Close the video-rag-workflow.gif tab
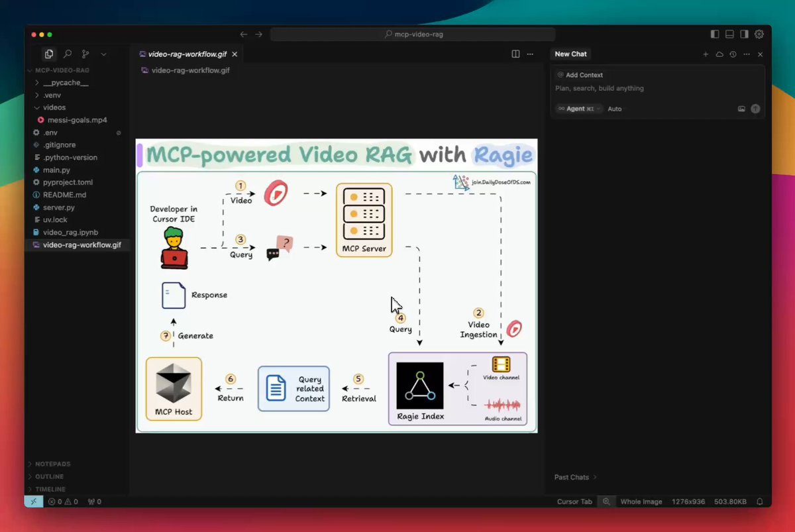The width and height of the screenshot is (795, 532). click(235, 54)
